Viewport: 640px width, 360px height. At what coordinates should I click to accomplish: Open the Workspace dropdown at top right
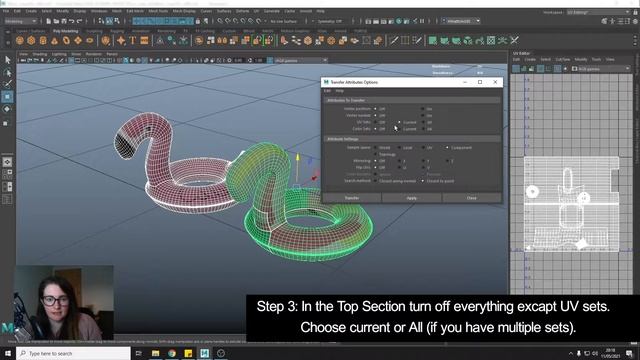pos(598,12)
